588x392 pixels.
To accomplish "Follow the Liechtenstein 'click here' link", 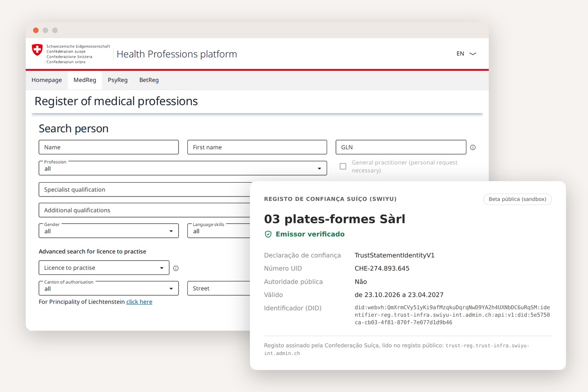I will pos(139,302).
